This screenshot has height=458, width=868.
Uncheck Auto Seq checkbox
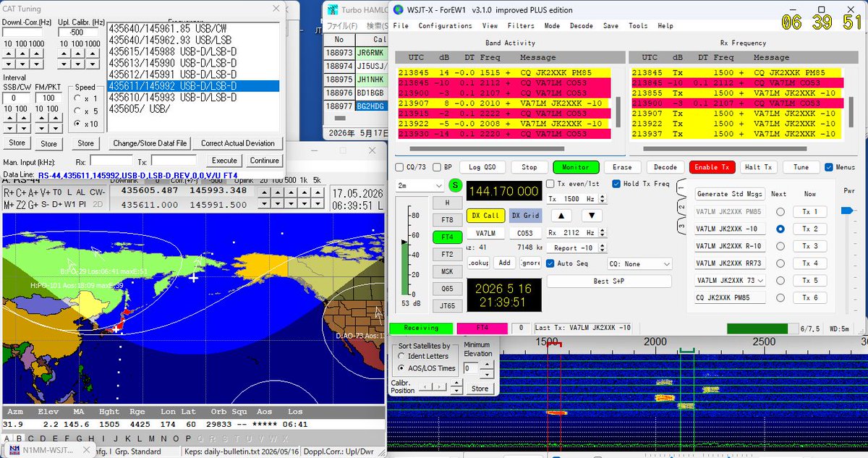pos(550,264)
